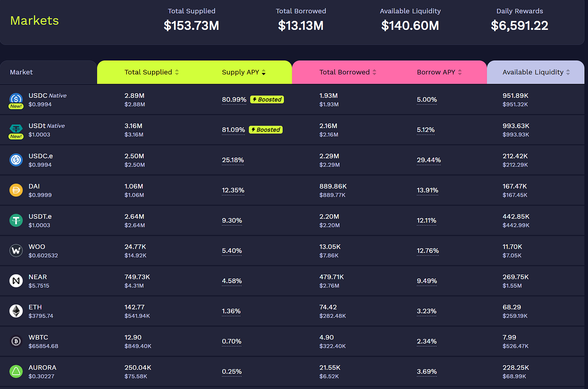The image size is (588, 389).
Task: Click the Markets heading
Action: 34,21
